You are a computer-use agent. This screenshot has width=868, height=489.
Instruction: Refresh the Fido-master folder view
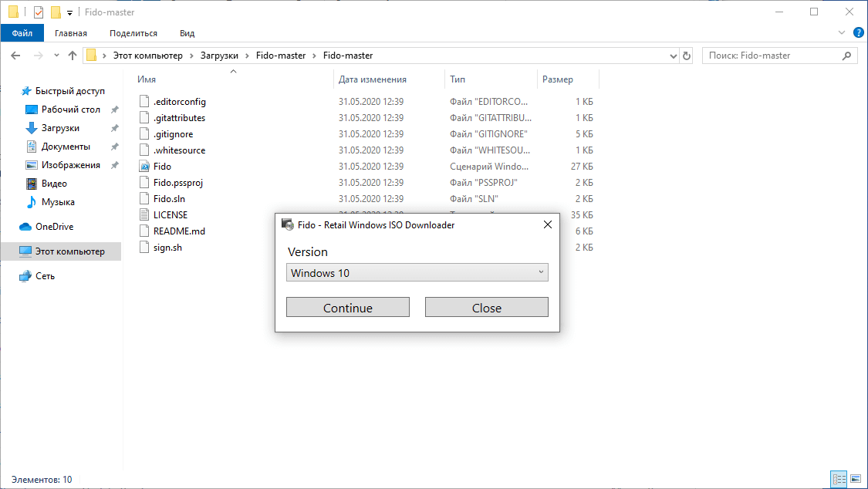point(687,56)
